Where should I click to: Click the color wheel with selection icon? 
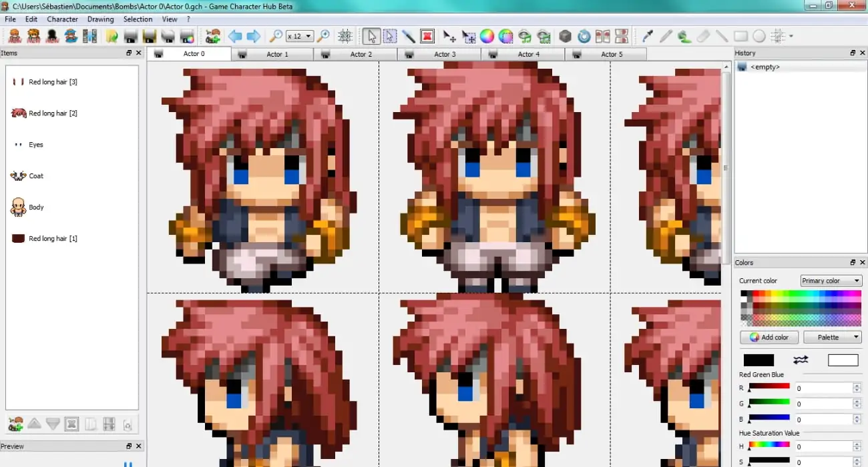point(506,36)
